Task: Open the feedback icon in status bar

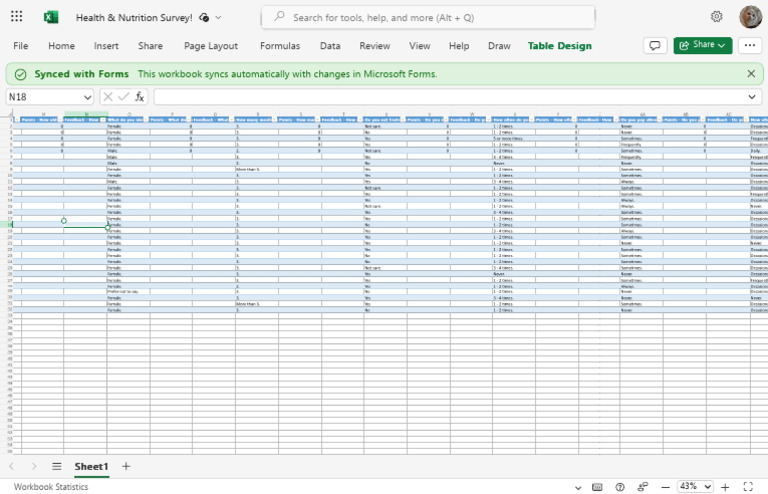Action: [x=643, y=487]
